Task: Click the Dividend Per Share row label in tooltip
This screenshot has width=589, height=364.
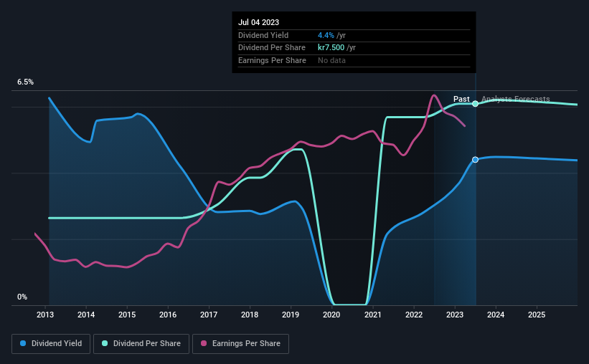Action: tap(272, 48)
